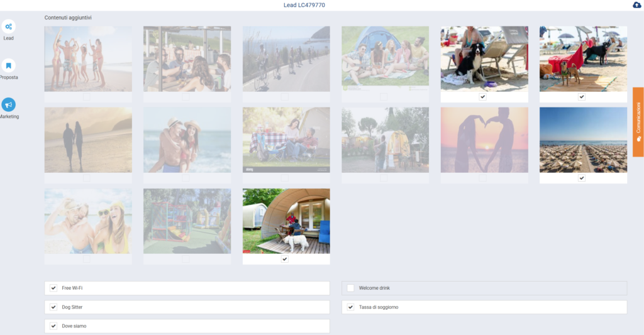Click the group camping with guitar photo

click(385, 58)
